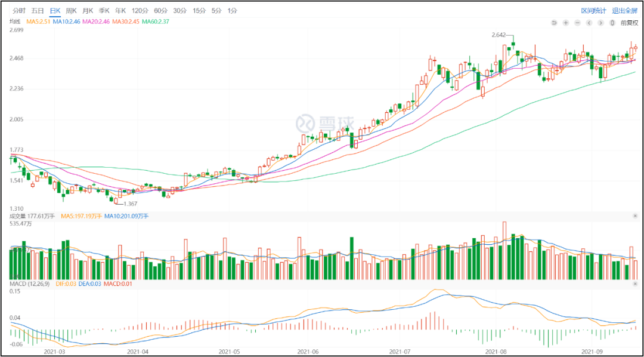Screen dimensions: 644x357
Task: Click the 2.699 price axis label
Action: click(x=17, y=30)
